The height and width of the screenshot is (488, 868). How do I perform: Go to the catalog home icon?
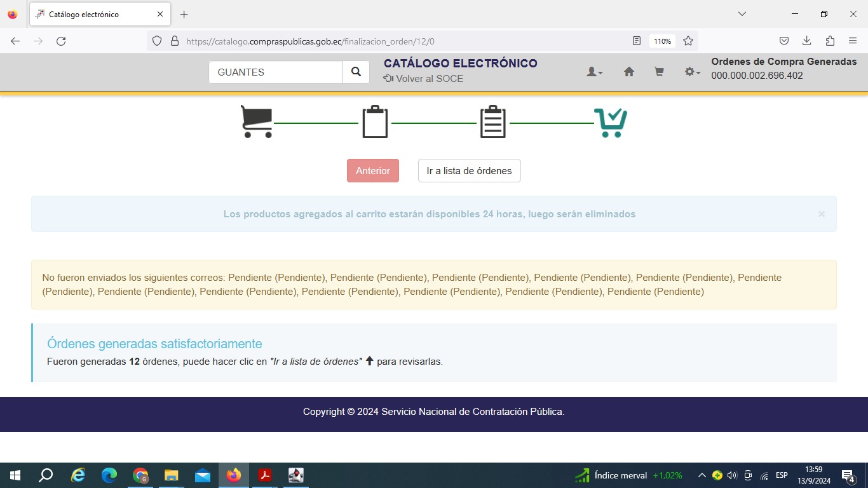(x=628, y=72)
